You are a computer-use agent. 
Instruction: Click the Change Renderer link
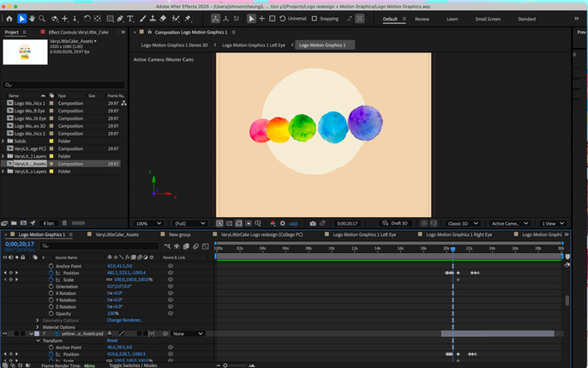coord(124,320)
